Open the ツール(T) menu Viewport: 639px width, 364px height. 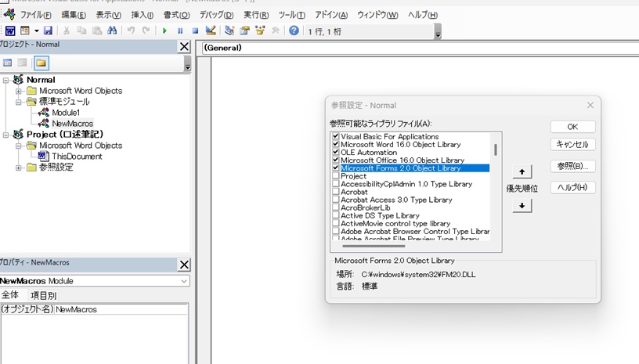pyautogui.click(x=292, y=15)
